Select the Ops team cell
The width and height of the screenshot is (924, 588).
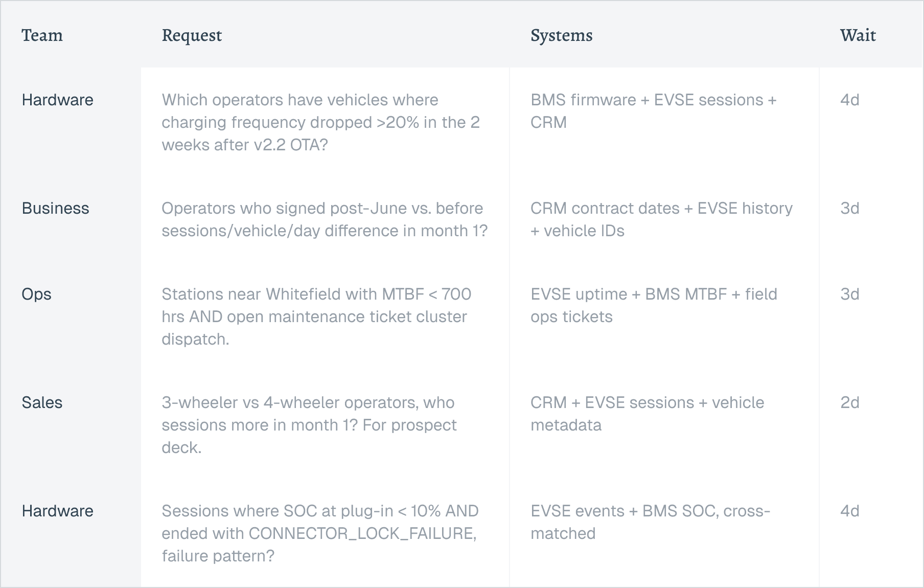click(36, 294)
